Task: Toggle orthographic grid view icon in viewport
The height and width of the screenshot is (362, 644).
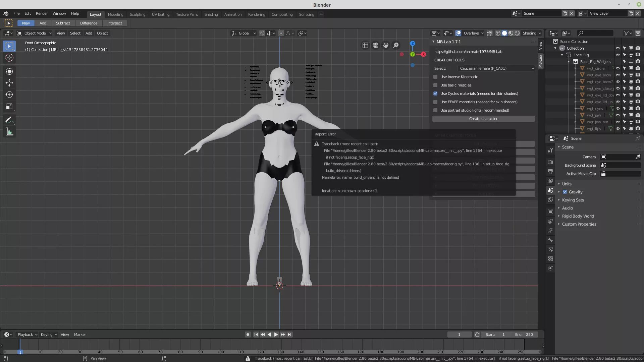Action: [x=365, y=45]
